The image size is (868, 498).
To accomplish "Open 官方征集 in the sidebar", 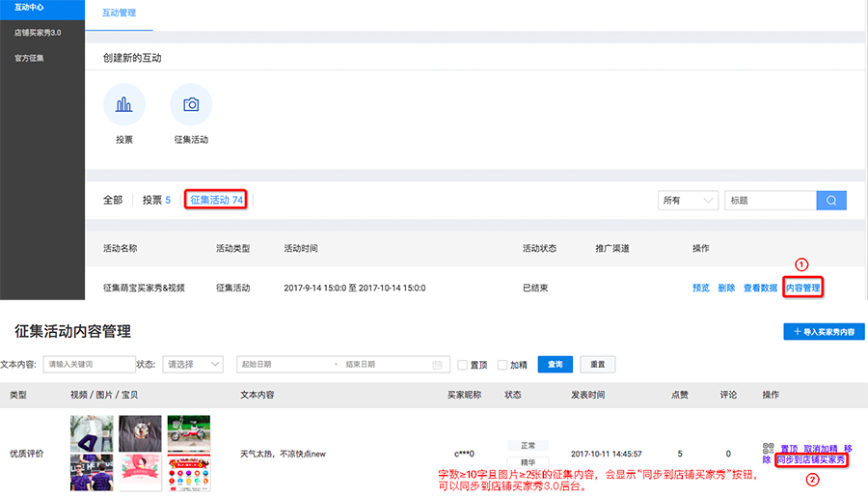I will (x=29, y=58).
